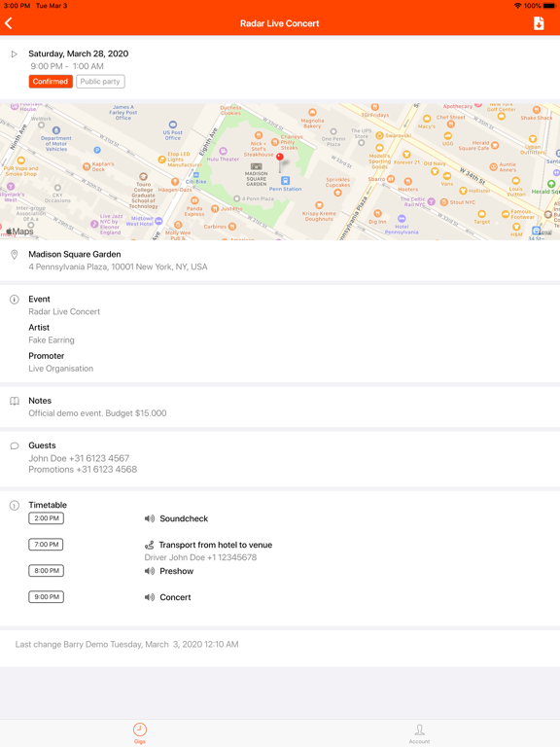Tap the Saturday, March 28, 2020 date
The width and height of the screenshot is (560, 747).
(x=78, y=53)
